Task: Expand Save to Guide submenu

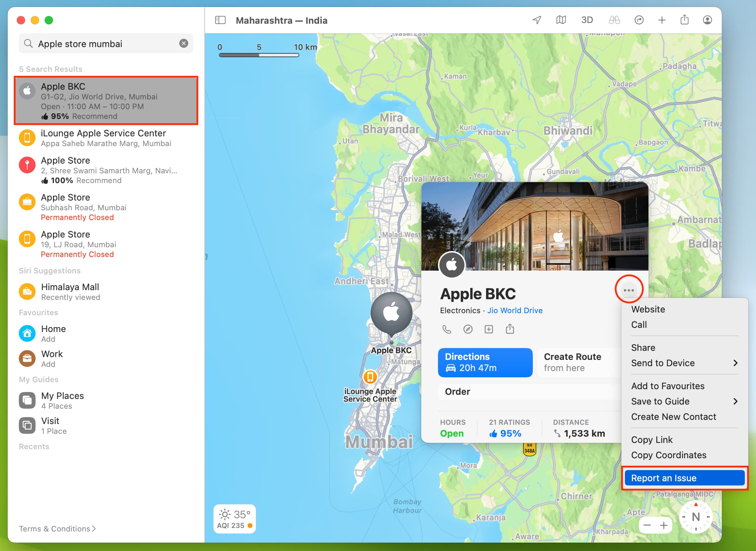Action: [x=685, y=401]
